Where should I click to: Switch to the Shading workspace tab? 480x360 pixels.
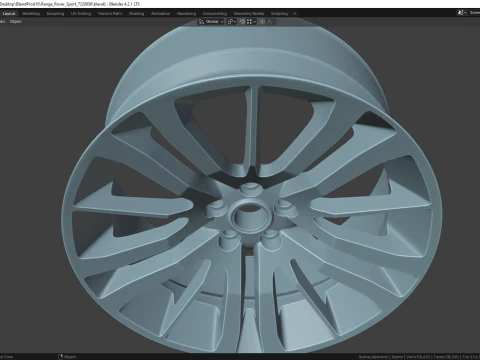point(137,14)
